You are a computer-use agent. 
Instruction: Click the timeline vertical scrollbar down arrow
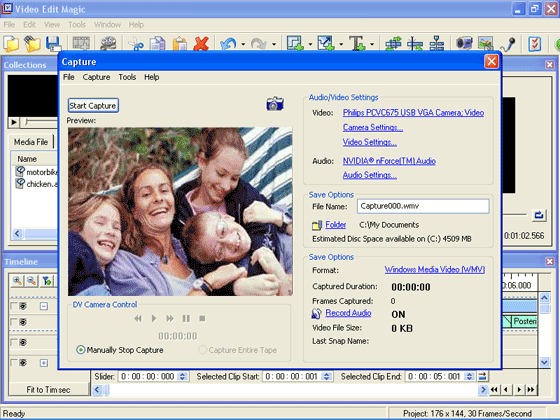click(544, 362)
